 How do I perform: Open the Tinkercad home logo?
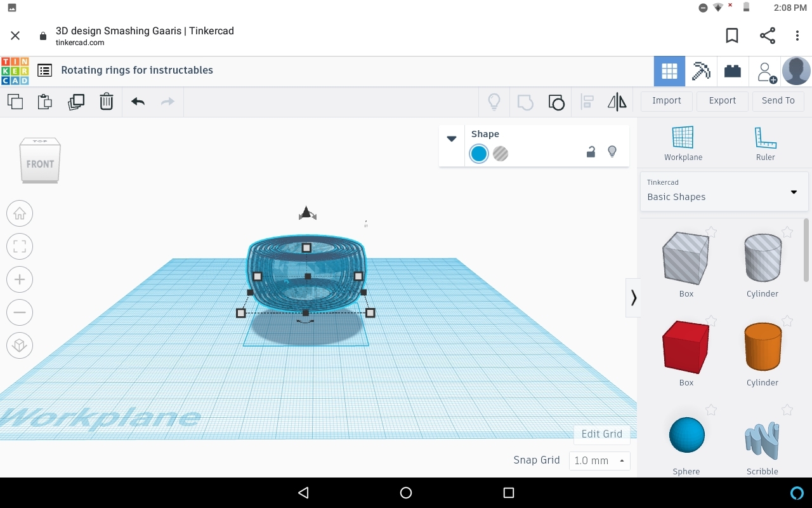15,70
